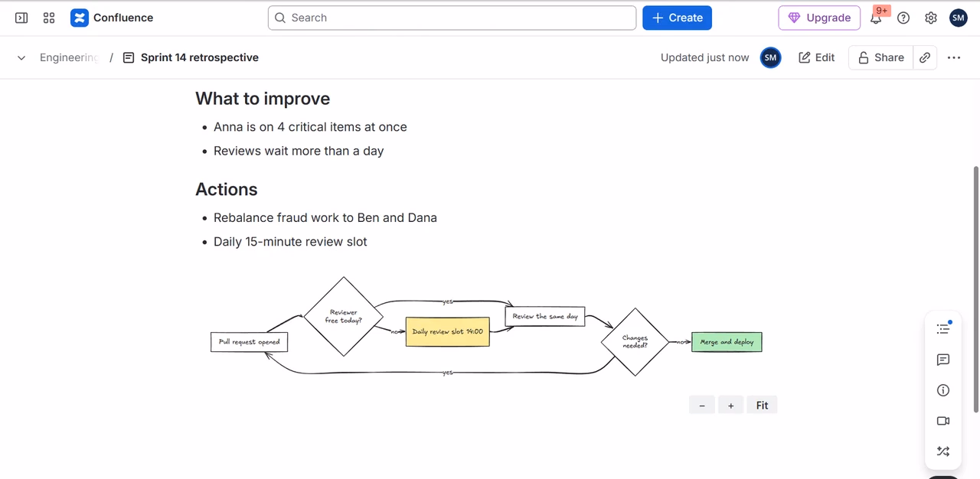Open the comments panel icon

click(943, 360)
